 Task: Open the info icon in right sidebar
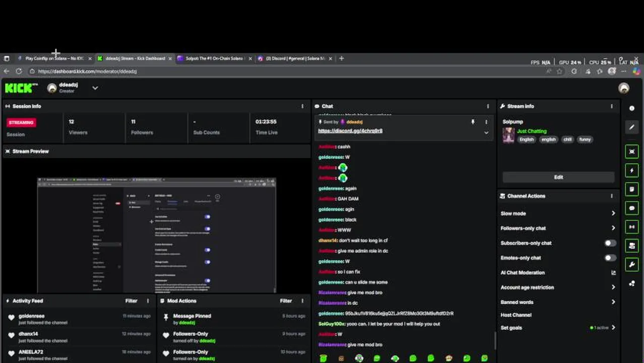click(632, 108)
